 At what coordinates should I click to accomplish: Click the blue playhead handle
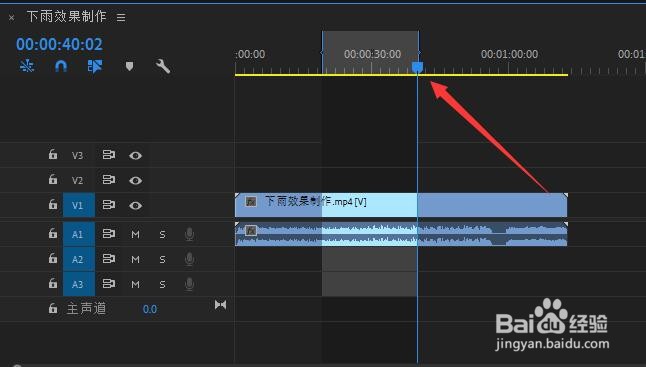pos(418,67)
